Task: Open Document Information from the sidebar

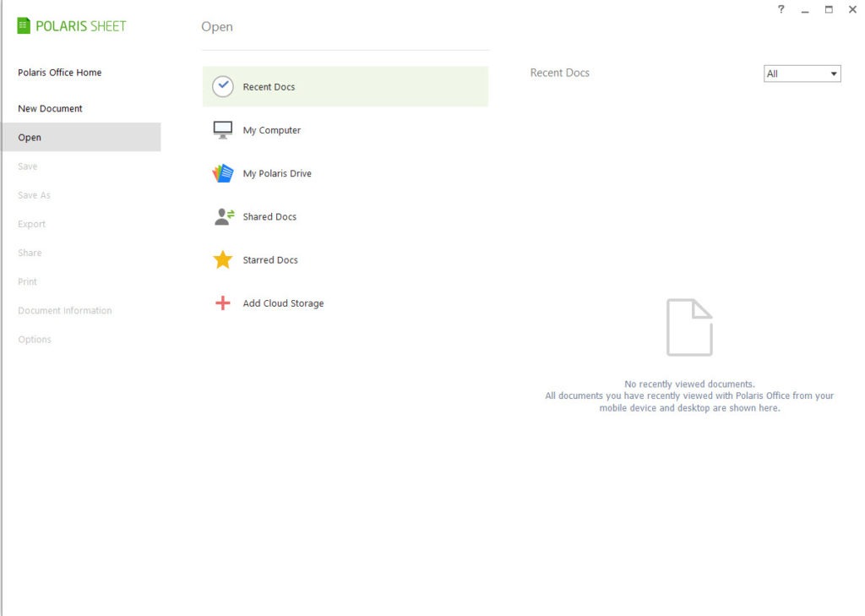Action: click(65, 311)
